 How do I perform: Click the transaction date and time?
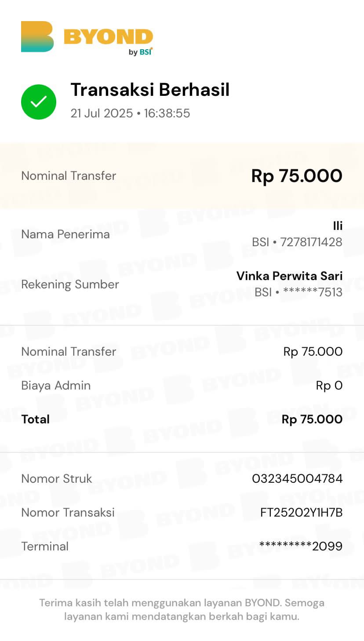130,113
